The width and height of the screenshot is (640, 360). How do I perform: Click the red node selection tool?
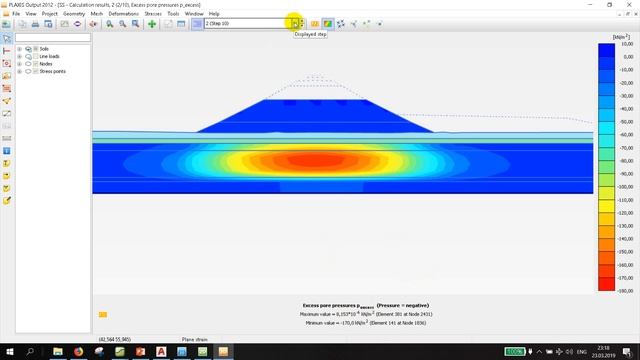7,64
